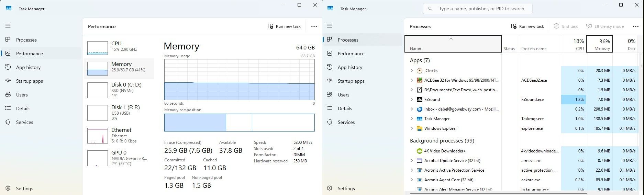Select the Ethernet graph in the Performance list

click(x=98, y=136)
